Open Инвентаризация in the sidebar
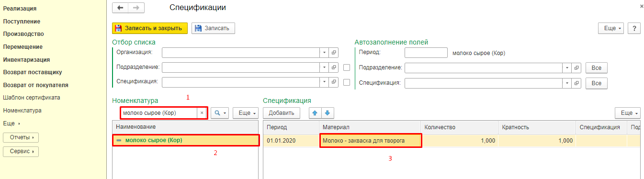 point(27,60)
